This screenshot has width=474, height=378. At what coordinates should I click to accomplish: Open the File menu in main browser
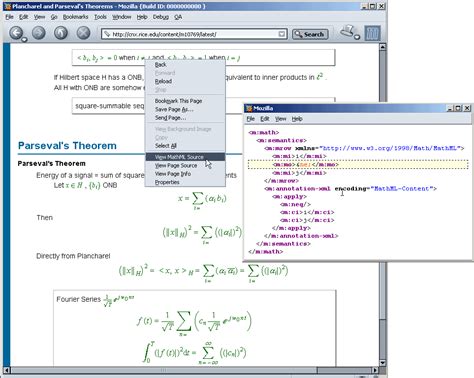tap(9, 17)
